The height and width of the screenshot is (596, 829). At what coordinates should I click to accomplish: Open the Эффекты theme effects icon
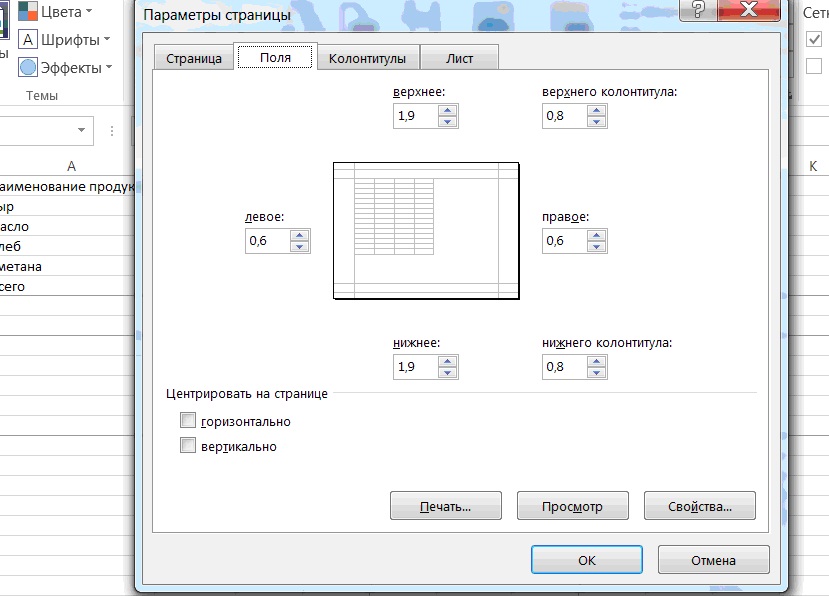coord(28,68)
